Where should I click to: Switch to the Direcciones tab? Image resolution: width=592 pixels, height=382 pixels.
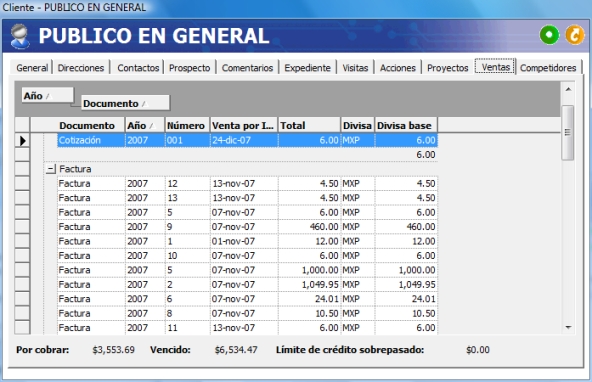81,68
